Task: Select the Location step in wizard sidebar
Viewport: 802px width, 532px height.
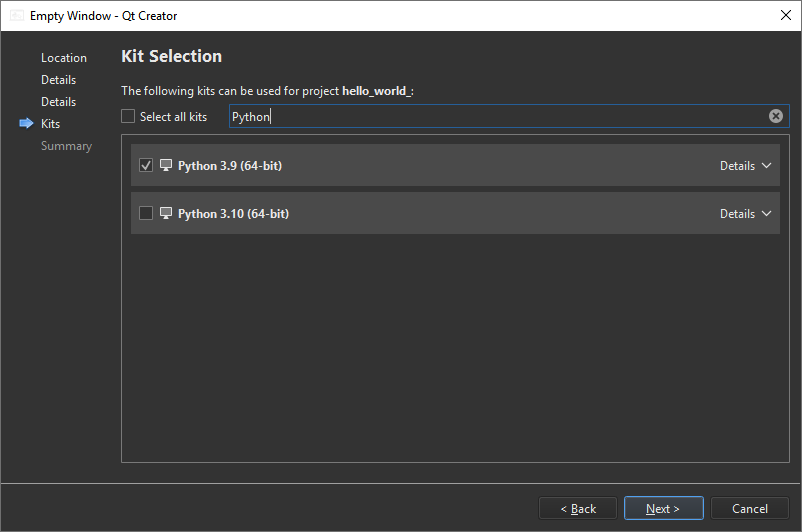Action: point(64,58)
